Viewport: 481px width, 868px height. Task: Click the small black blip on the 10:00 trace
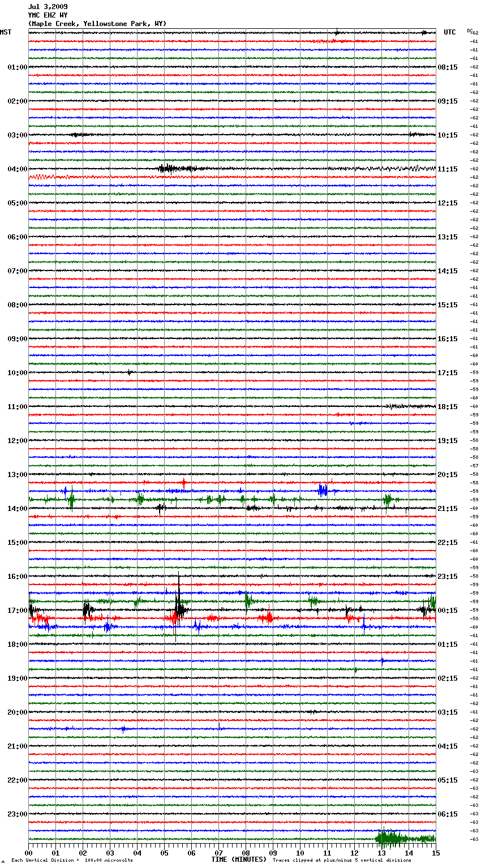[x=130, y=372]
